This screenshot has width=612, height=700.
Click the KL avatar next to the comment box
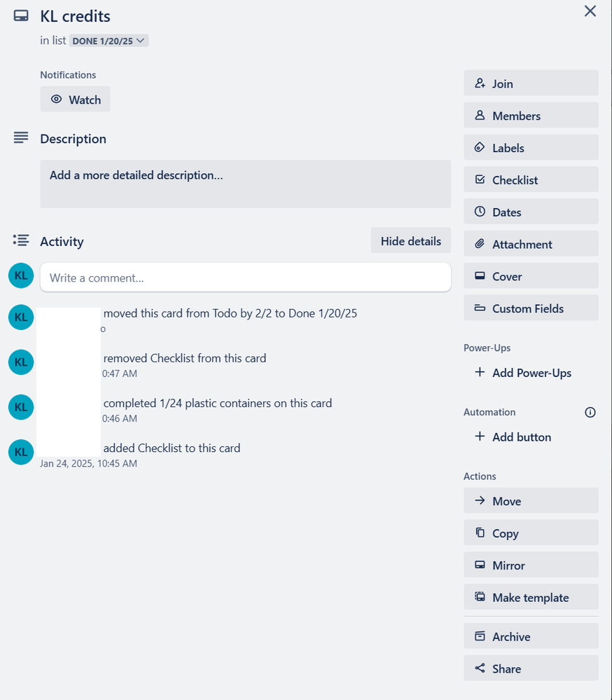20,275
